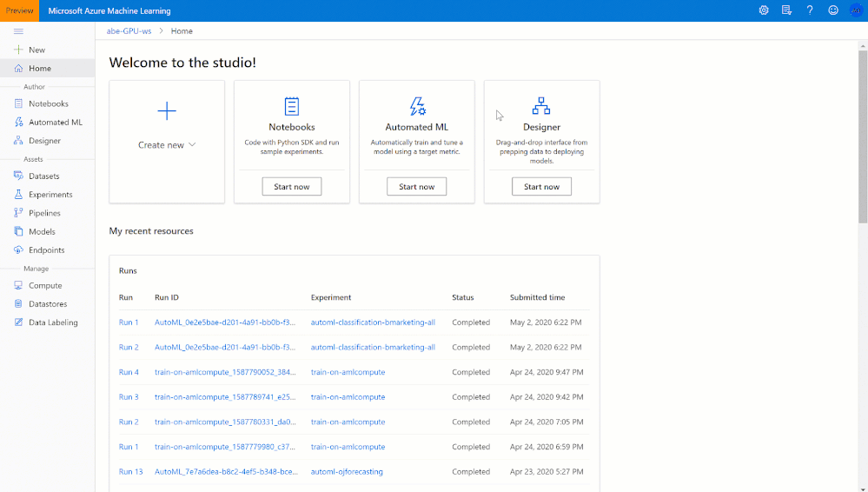Open run ID AutoML_7e7a6dea
The width and height of the screenshot is (868, 492).
coord(227,471)
